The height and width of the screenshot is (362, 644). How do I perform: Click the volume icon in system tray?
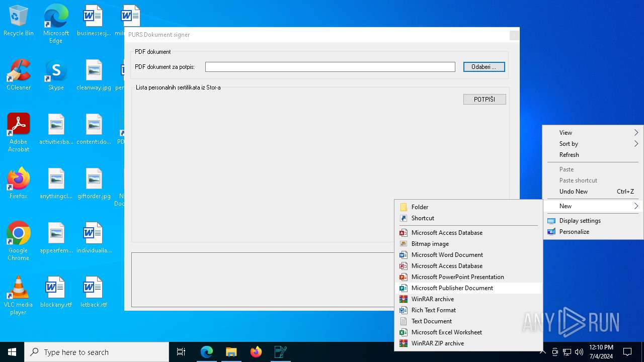click(579, 352)
